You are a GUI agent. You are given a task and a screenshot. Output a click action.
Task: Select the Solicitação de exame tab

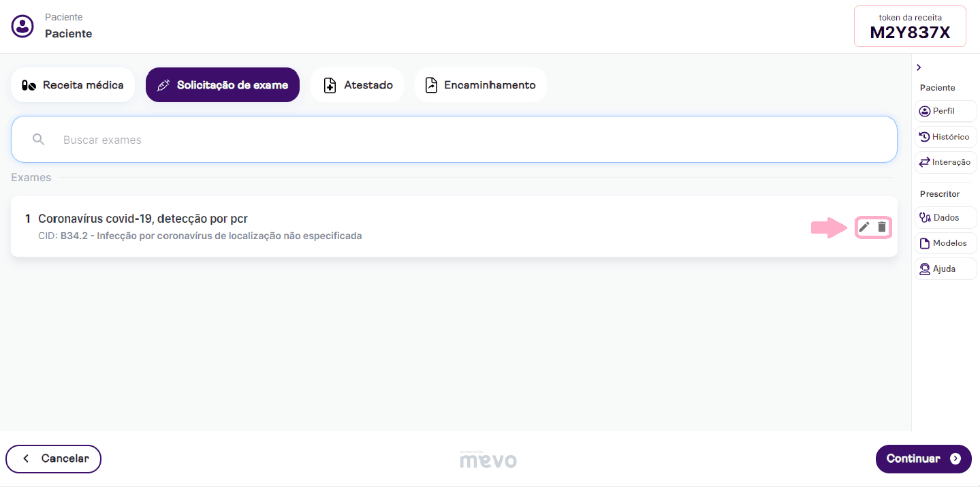[223, 85]
